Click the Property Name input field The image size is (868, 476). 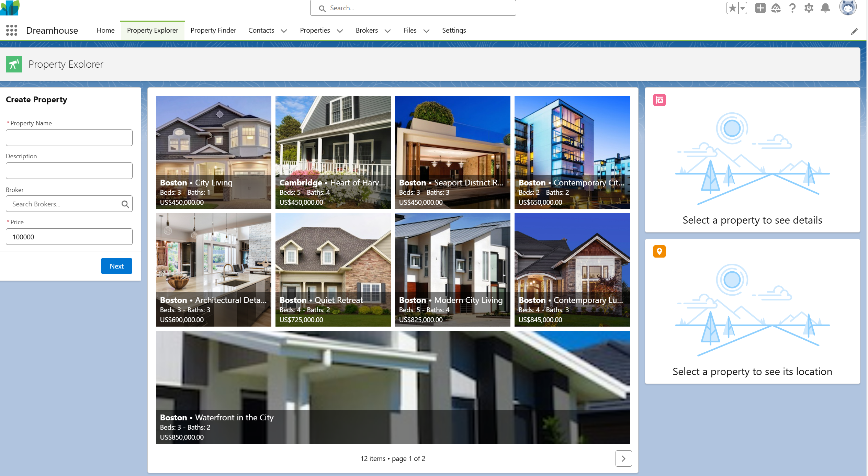69,138
